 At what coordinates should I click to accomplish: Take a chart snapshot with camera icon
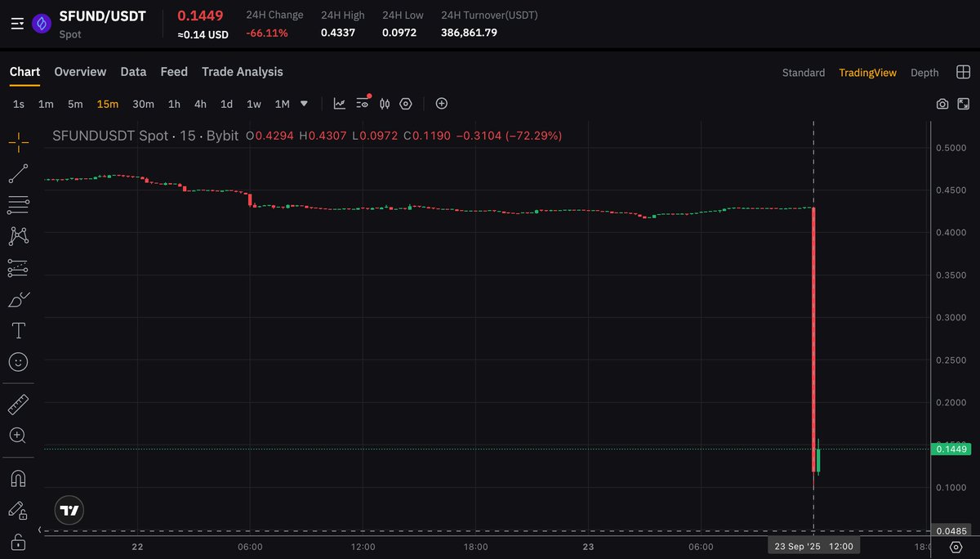click(x=942, y=104)
